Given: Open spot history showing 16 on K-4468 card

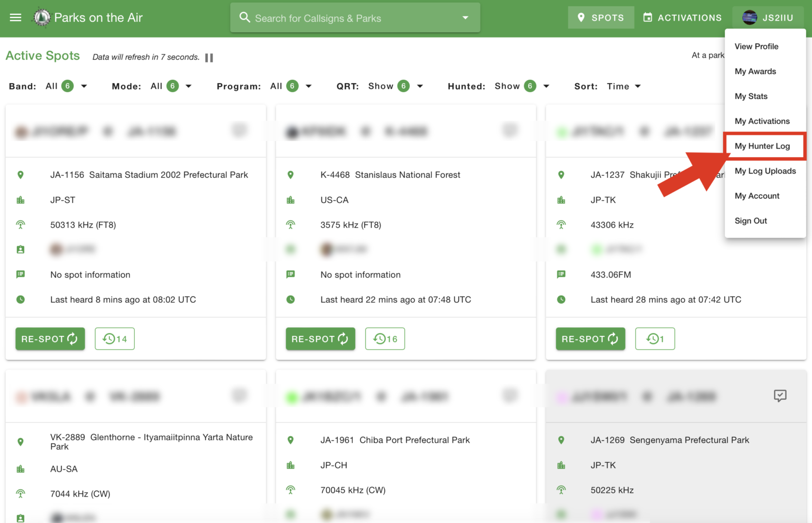Looking at the screenshot, I should point(385,339).
